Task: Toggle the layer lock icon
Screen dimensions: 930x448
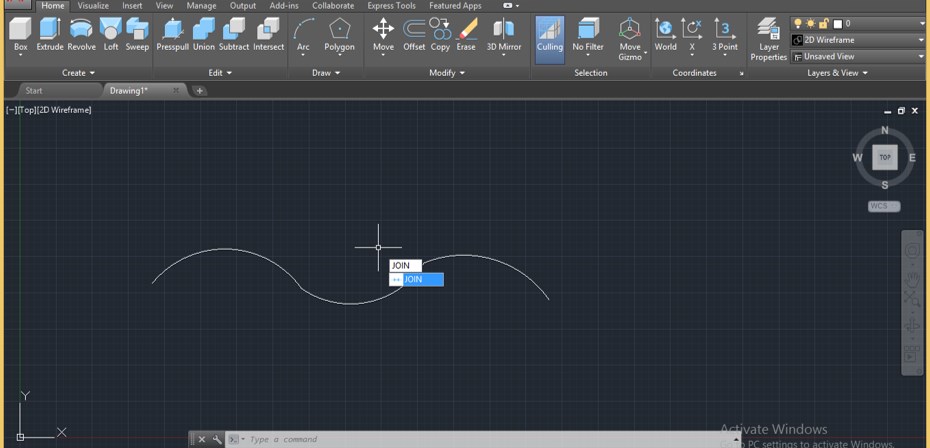Action: click(823, 23)
